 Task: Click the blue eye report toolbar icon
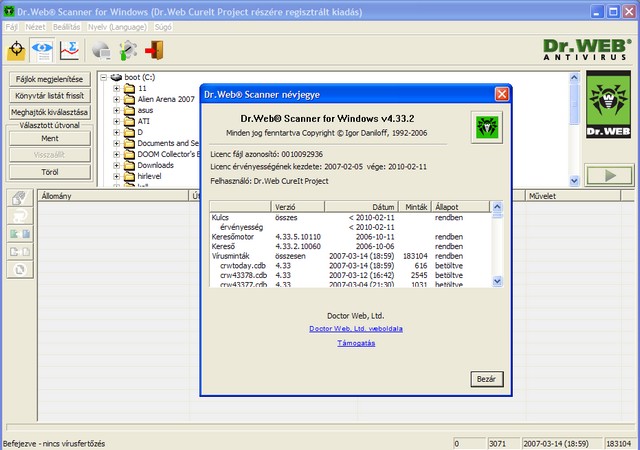click(42, 50)
